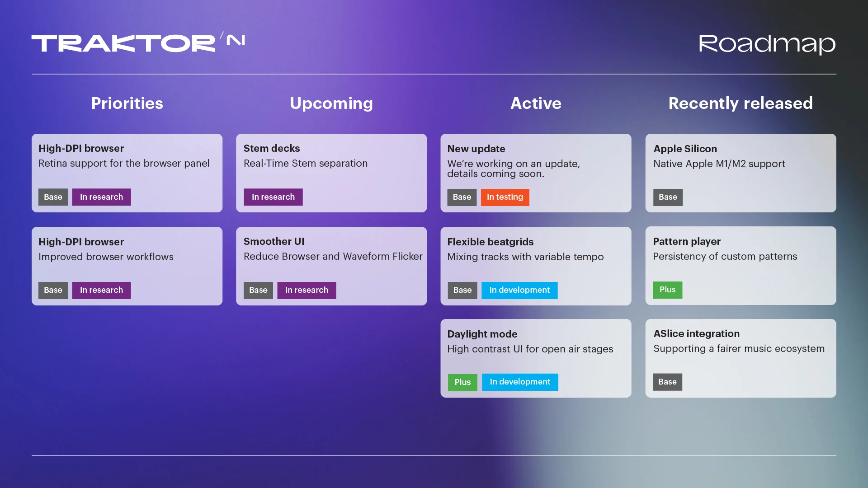The width and height of the screenshot is (868, 488).
Task: Click the Base tag on Apple Silicon
Action: 667,197
